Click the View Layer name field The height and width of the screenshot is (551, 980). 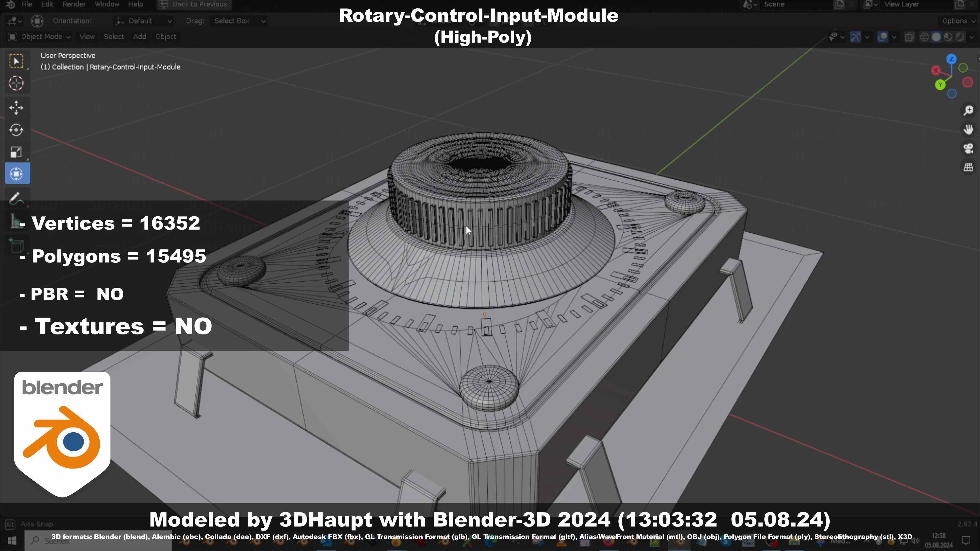click(x=917, y=4)
